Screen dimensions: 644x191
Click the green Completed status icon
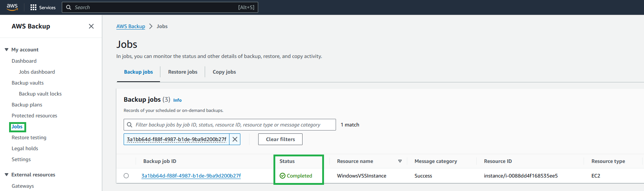point(283,176)
